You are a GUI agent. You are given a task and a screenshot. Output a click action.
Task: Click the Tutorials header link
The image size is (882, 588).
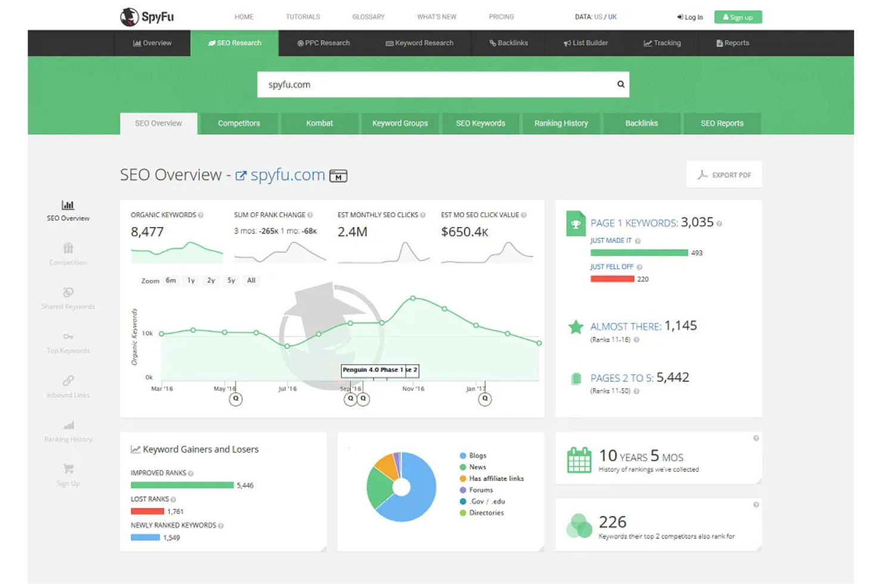(303, 17)
